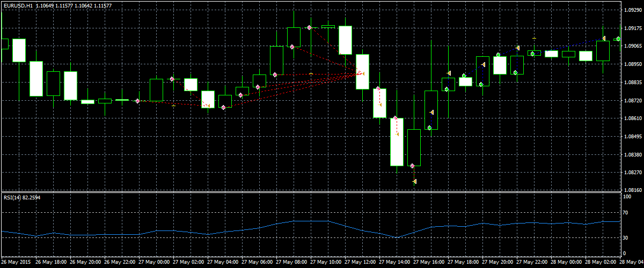Click the 28 May 00:00 time label
Viewport: 644px width, 268px height.
click(x=567, y=263)
